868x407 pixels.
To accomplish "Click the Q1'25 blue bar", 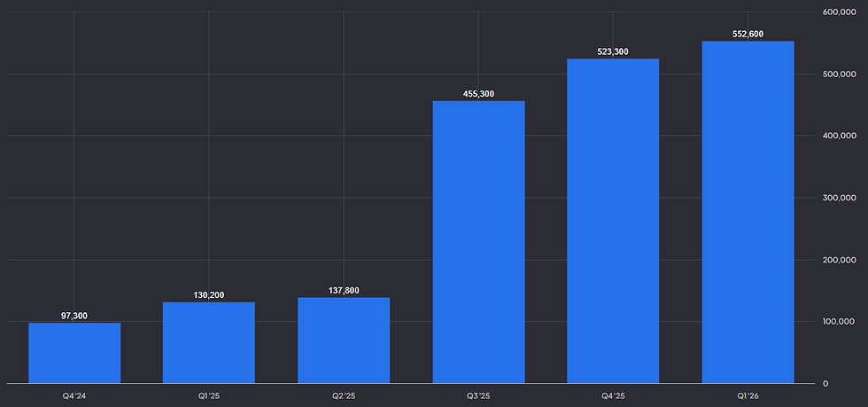I will [209, 342].
